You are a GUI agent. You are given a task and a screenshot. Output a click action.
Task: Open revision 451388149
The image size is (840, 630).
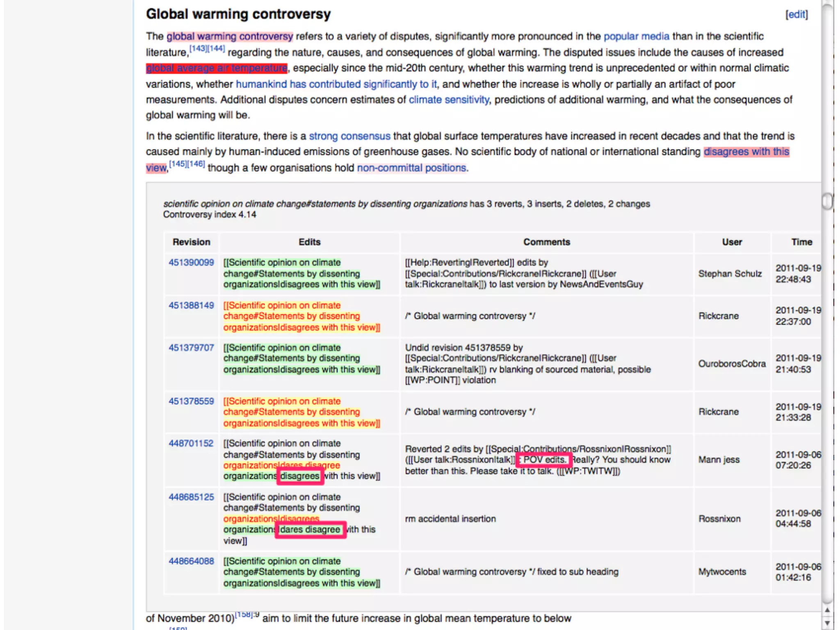[x=191, y=306]
